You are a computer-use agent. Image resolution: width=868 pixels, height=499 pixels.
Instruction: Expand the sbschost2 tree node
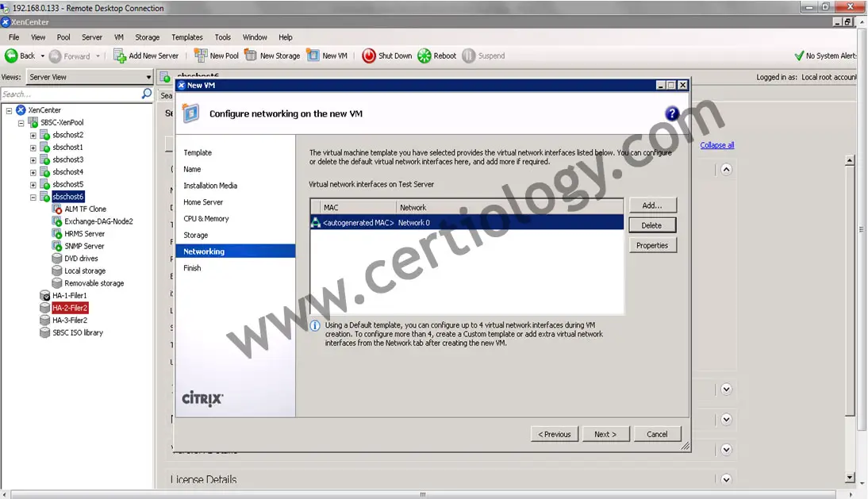pyautogui.click(x=33, y=135)
